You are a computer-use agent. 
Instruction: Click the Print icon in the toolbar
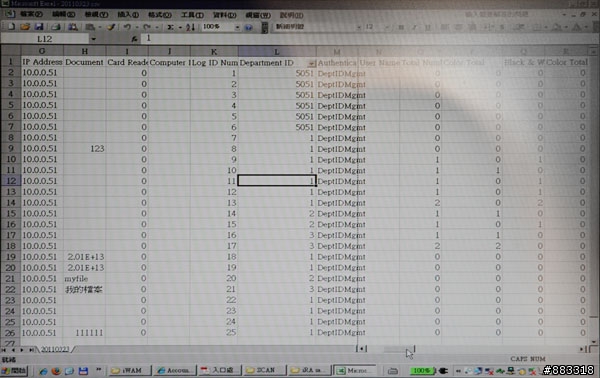pyautogui.click(x=56, y=27)
